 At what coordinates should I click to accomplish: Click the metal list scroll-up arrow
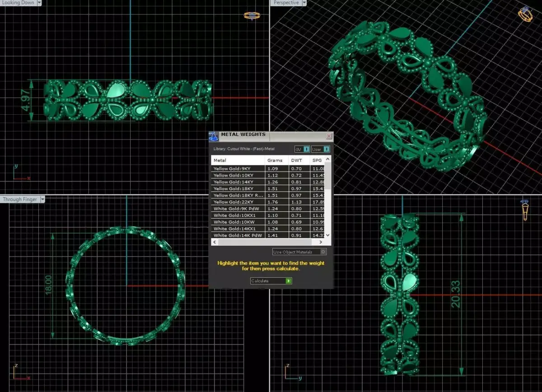click(x=328, y=159)
